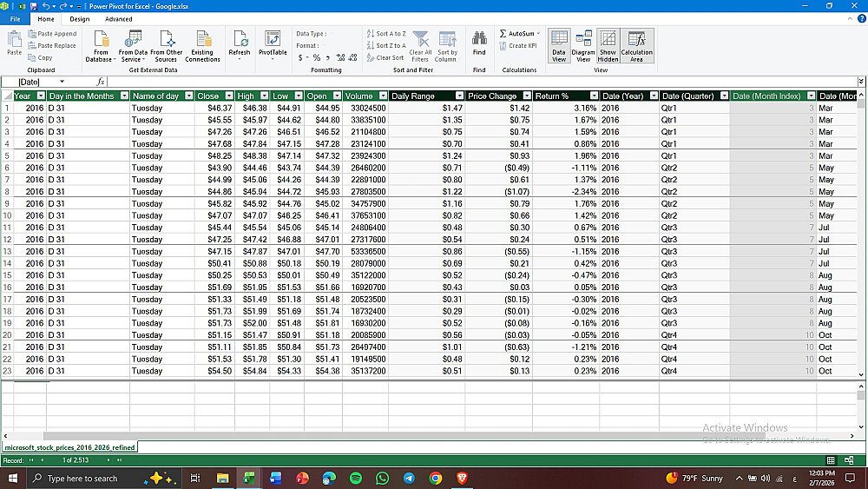Click the diagram view toggle in status bar
This screenshot has height=489, width=868.
coord(849,460)
